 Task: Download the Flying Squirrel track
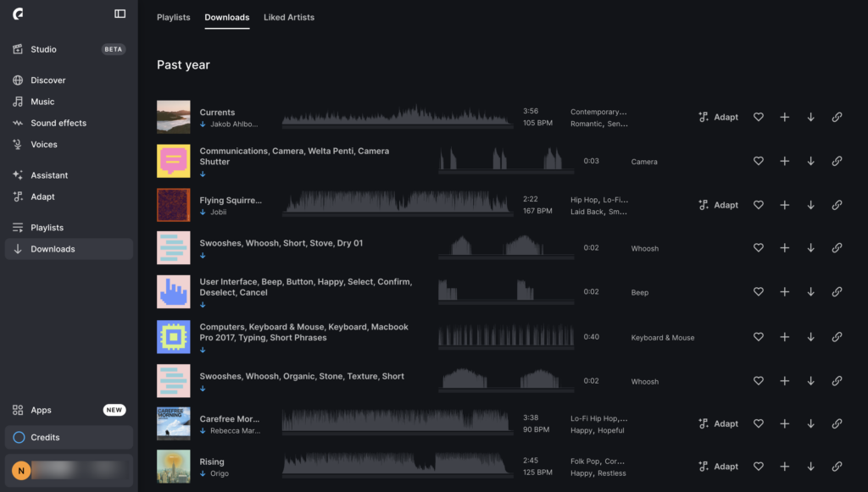[810, 205]
